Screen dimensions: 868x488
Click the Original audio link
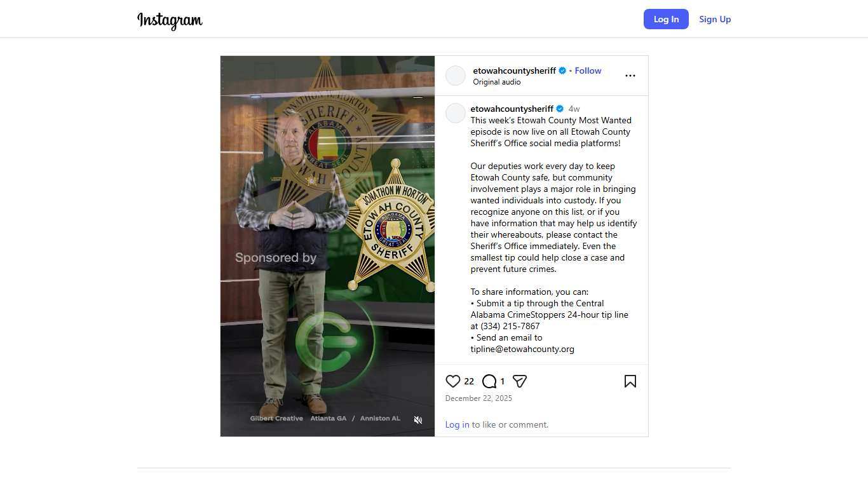(496, 82)
